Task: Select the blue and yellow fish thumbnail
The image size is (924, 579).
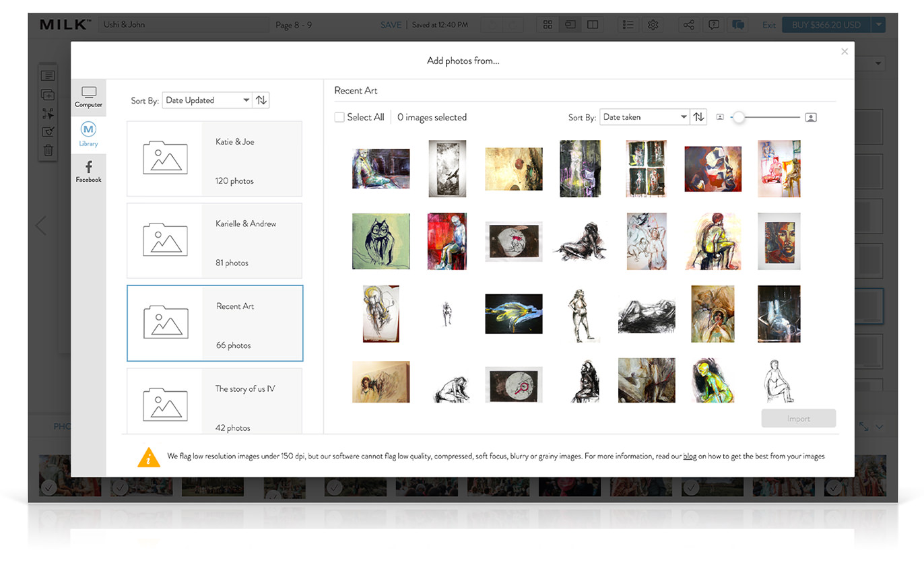Action: (514, 314)
